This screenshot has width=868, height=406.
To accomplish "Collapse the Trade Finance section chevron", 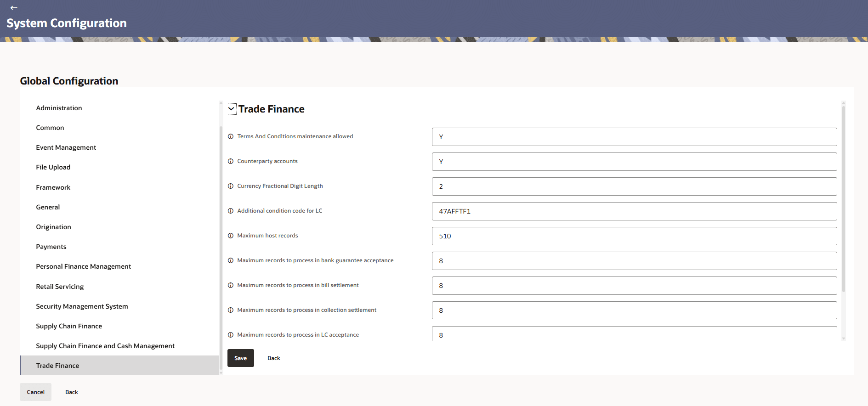I will [232, 109].
